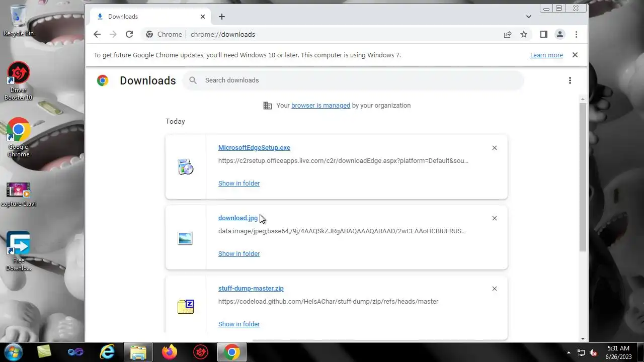Viewport: 644px width, 362px height.
Task: Remove stuff-dump-master.zip from the list
Action: [x=495, y=289]
